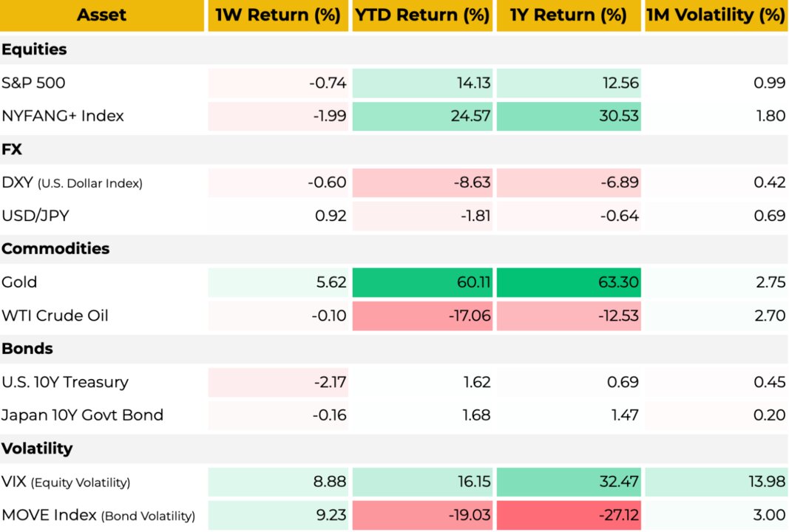Click the Asset column header
Viewport: 789px width, 532px height.
[x=102, y=16]
